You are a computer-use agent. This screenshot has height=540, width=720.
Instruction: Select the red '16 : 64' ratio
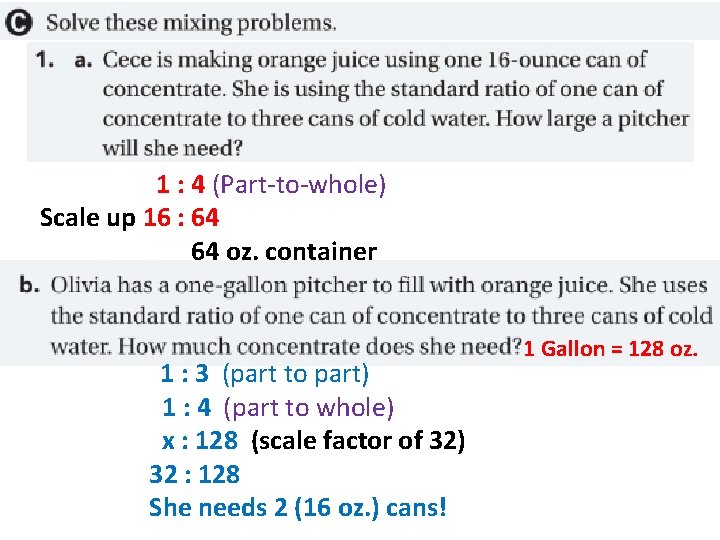181,217
